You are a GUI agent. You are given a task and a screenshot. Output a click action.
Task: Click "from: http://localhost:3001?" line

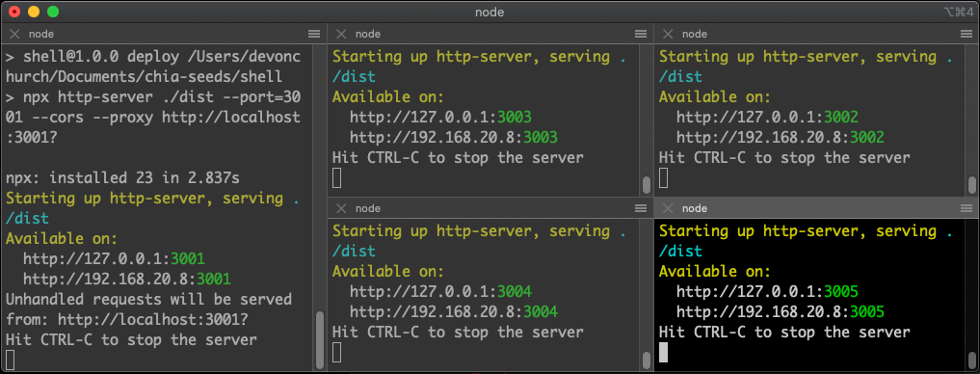coord(127,320)
